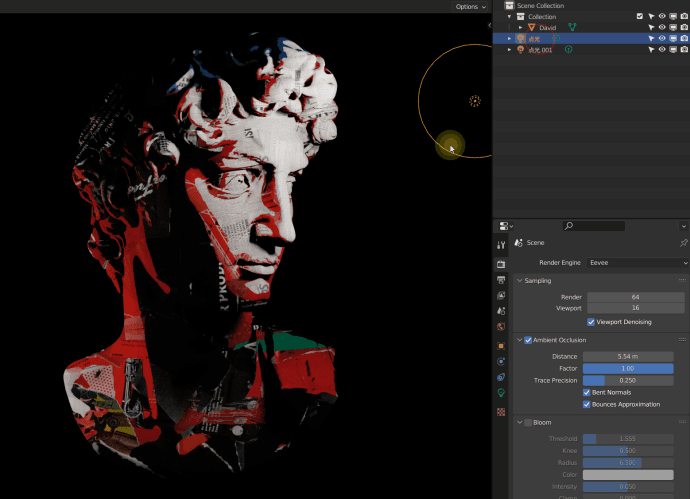Uncheck Bounces Approximation
Viewport: 690px width, 499px height.
click(587, 404)
